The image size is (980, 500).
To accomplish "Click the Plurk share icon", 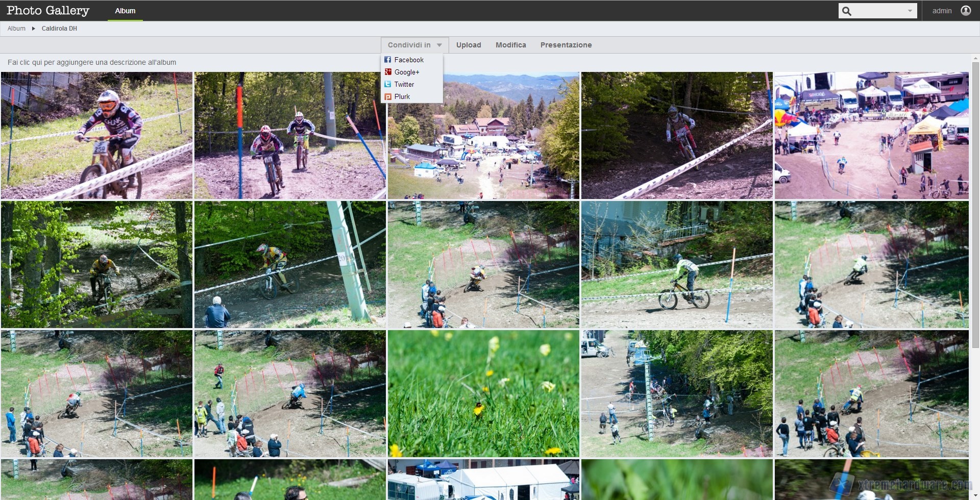I will click(x=387, y=96).
